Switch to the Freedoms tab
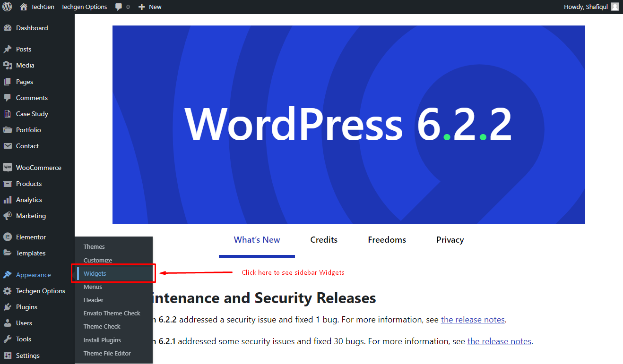The width and height of the screenshot is (623, 364). [x=387, y=240]
